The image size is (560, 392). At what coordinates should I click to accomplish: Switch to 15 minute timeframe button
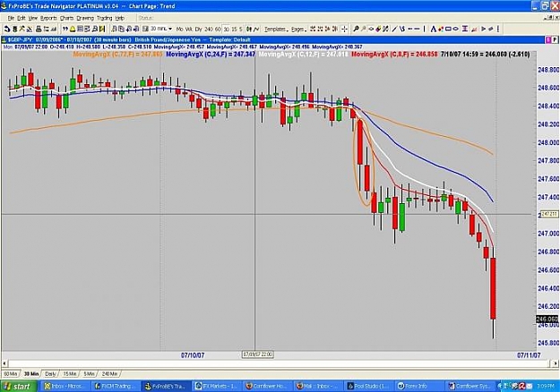pos(234,30)
